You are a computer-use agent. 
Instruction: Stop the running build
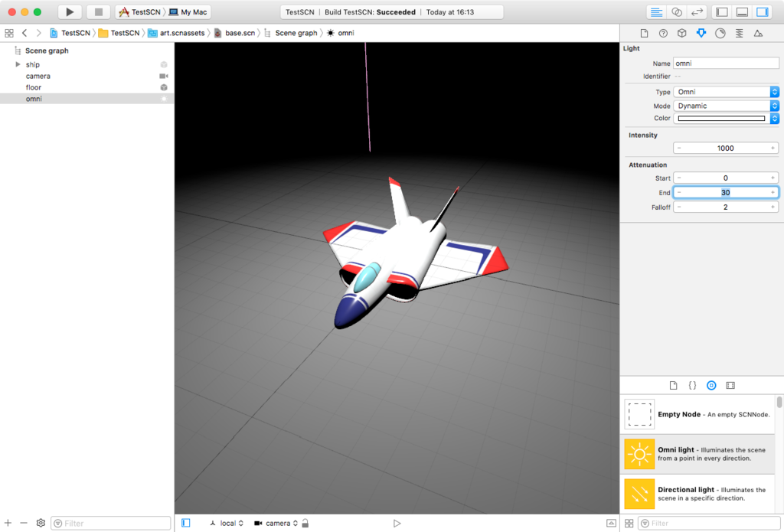(x=99, y=12)
